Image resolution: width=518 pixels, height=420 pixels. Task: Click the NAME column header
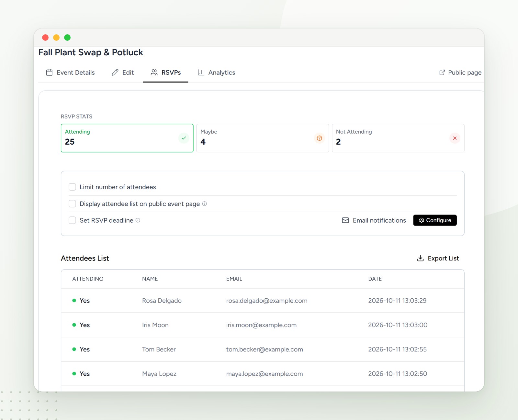[x=150, y=279]
